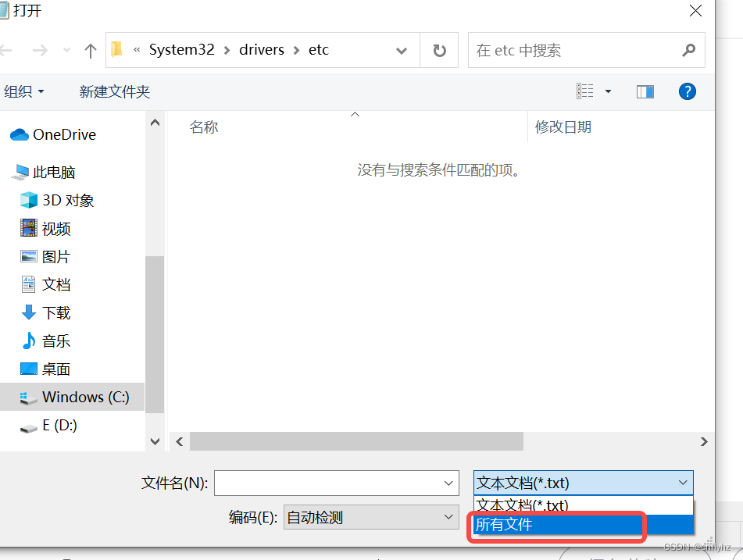
Task: Collapse the file type combo box
Action: (x=584, y=483)
